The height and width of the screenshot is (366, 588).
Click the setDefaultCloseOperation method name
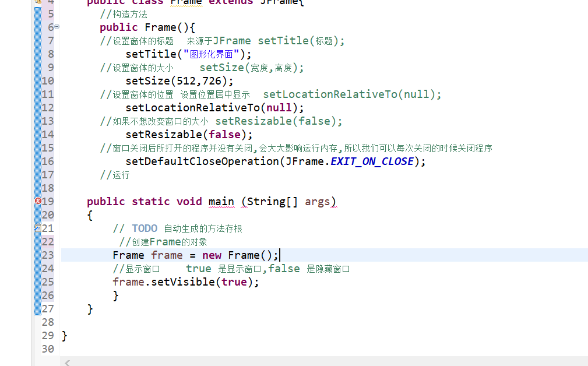coord(202,161)
